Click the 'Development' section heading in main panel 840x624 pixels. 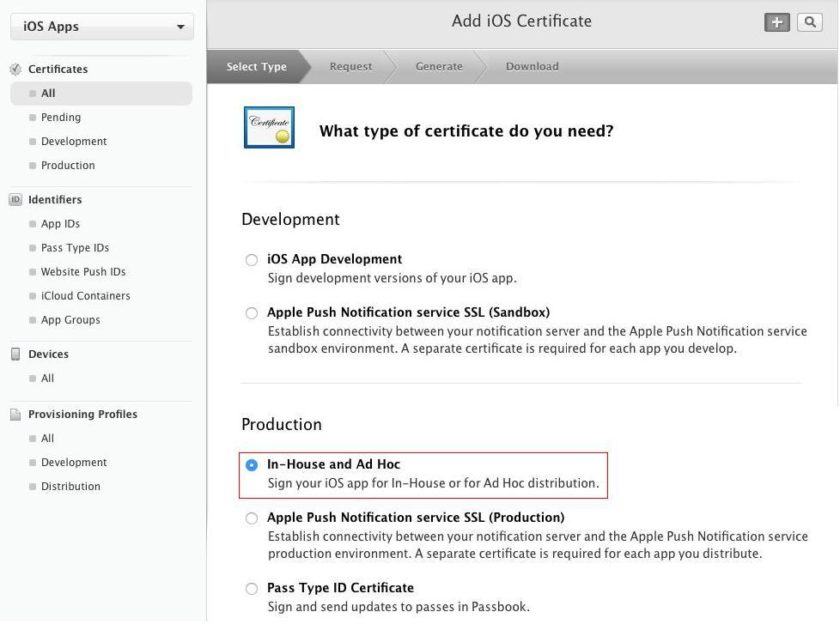(290, 220)
